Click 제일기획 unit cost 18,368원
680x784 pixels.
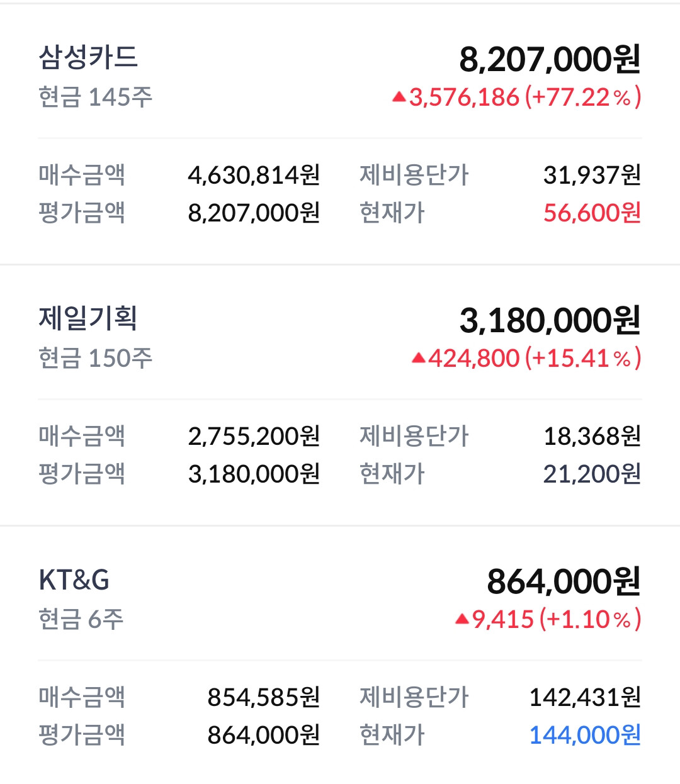tap(592, 436)
